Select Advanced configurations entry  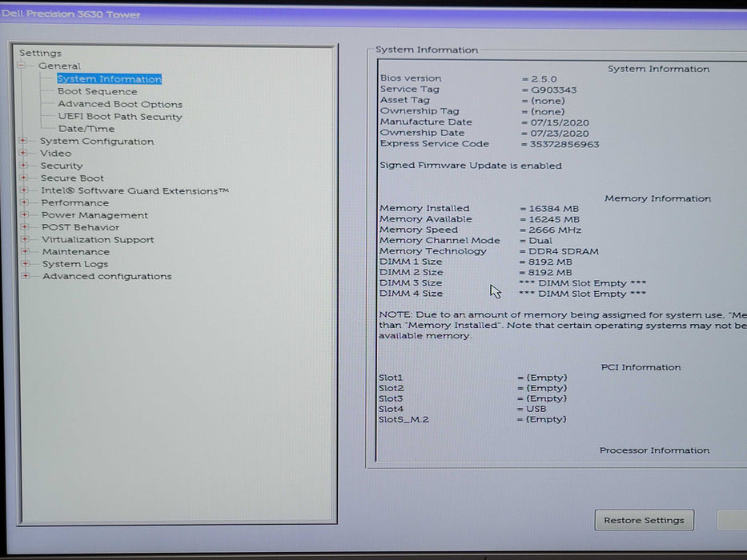click(x=106, y=277)
